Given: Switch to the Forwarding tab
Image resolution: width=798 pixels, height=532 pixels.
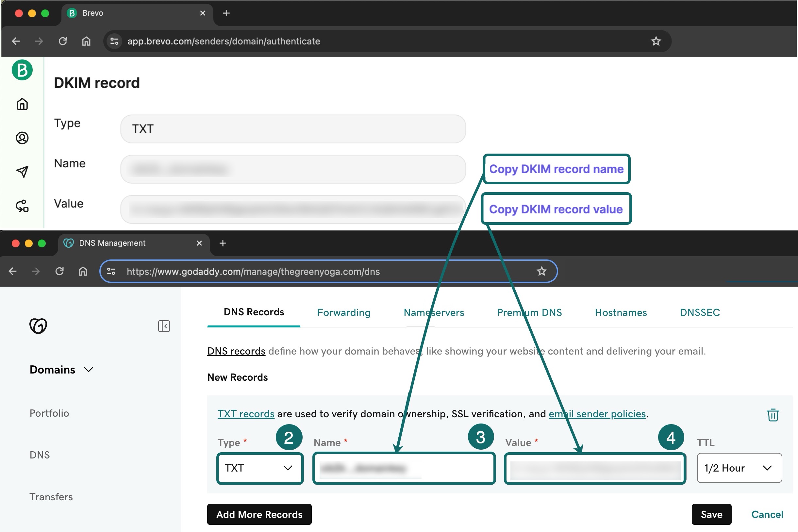Looking at the screenshot, I should 344,312.
